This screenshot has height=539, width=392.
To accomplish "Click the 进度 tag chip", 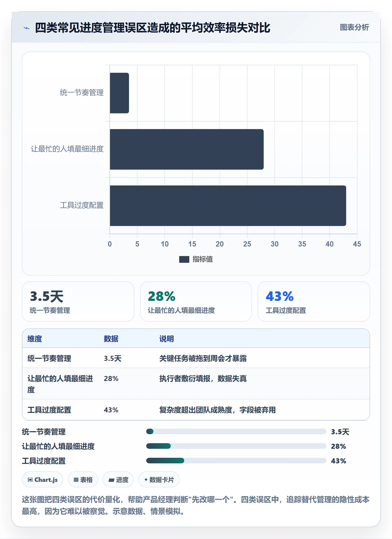I will tap(118, 480).
